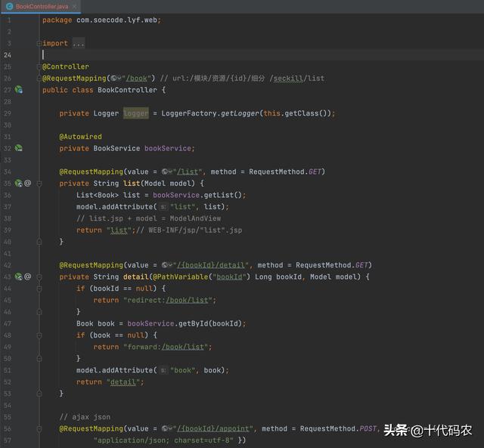484x448 pixels.
Task: Click line number 47 in the gutter
Action: coord(8,323)
